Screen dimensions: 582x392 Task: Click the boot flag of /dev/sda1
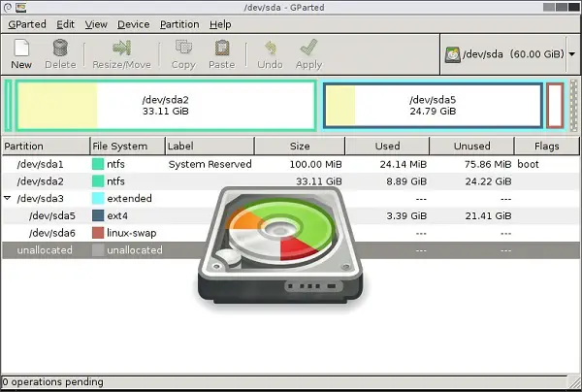(528, 164)
